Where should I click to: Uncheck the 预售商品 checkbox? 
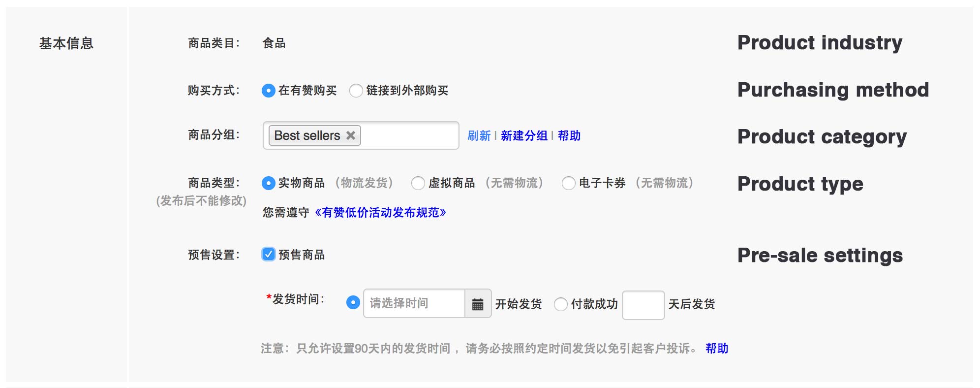point(268,254)
